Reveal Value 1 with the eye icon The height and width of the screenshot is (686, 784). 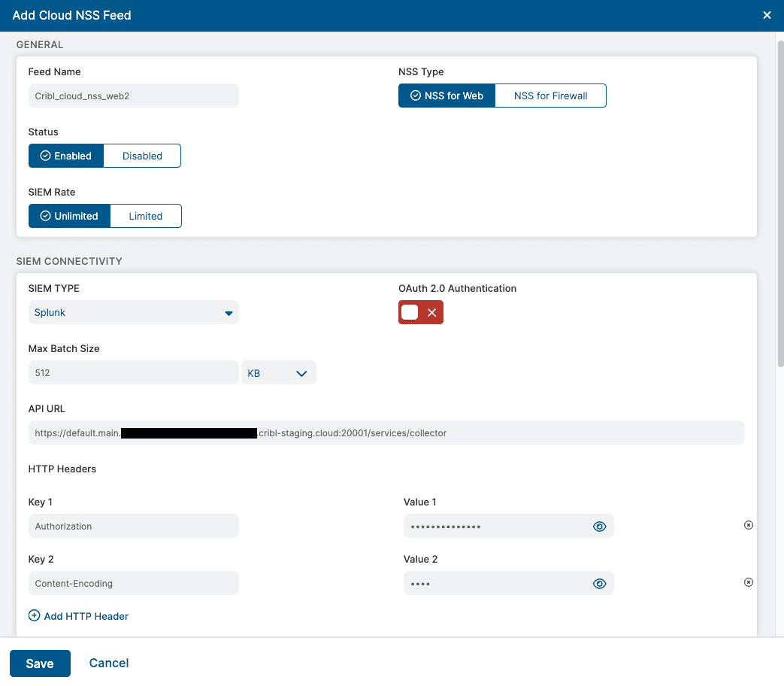(599, 527)
